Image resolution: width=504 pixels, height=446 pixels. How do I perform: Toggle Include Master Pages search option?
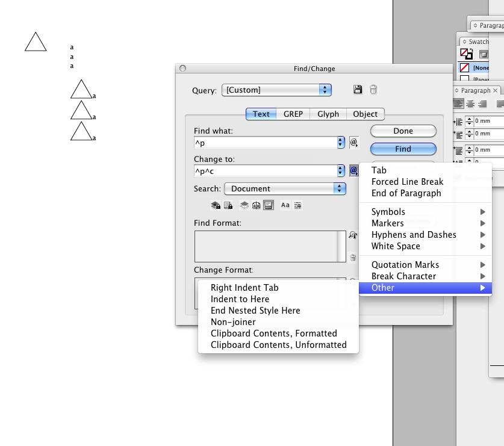[256, 205]
